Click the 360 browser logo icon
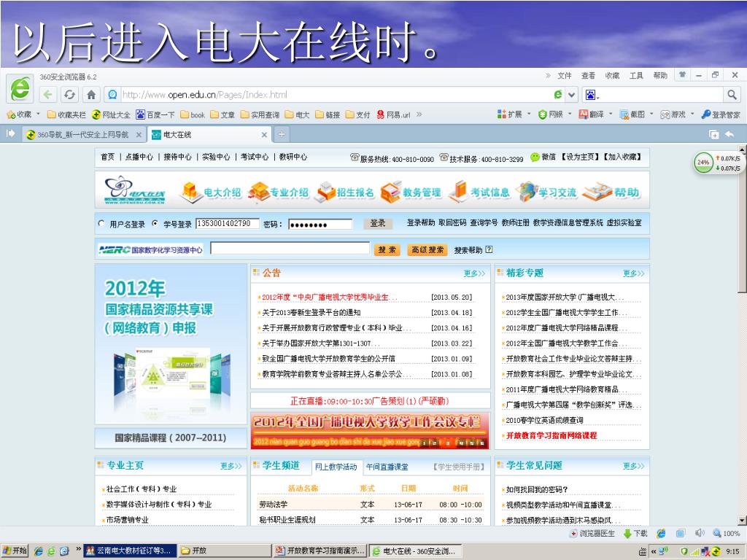 tap(20, 88)
